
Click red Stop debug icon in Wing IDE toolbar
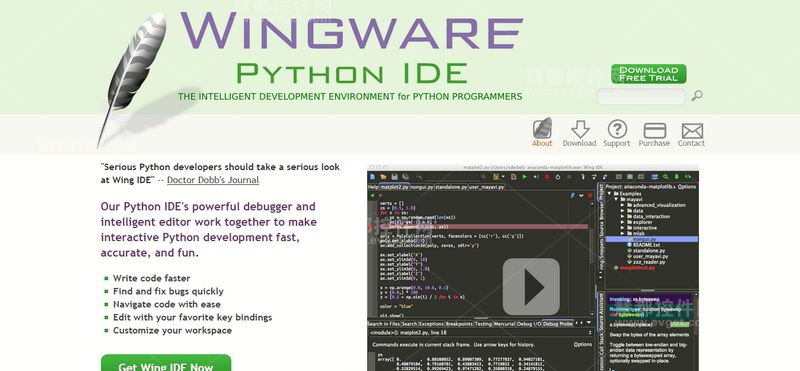547,177
